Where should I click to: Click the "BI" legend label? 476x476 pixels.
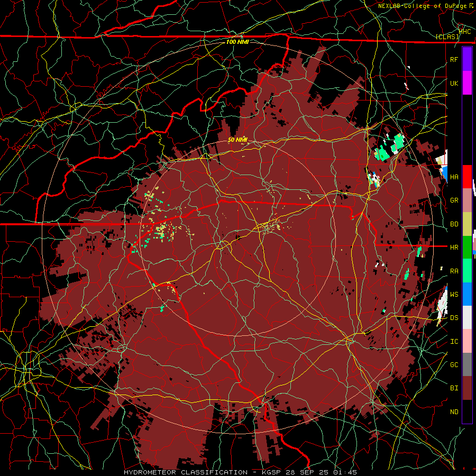point(454,388)
